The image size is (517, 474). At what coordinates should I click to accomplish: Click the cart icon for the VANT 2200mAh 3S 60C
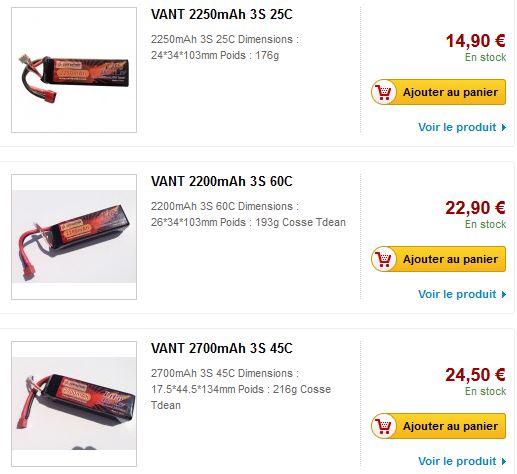tap(384, 259)
